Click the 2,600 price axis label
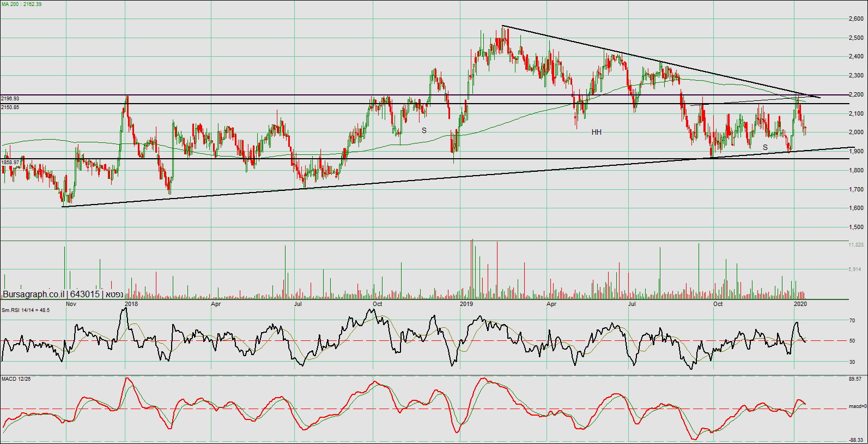868x444 pixels. coord(856,19)
